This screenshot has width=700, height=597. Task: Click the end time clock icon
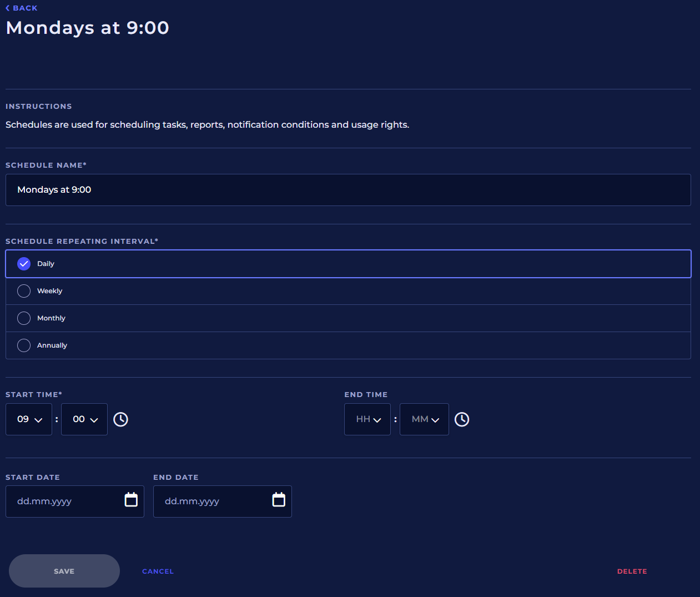click(462, 419)
